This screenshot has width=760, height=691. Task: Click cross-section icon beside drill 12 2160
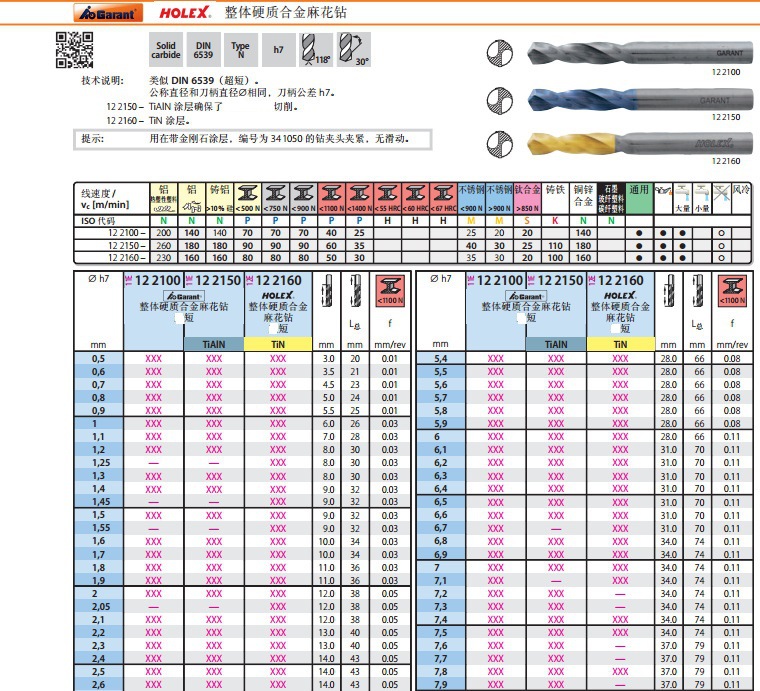click(500, 144)
